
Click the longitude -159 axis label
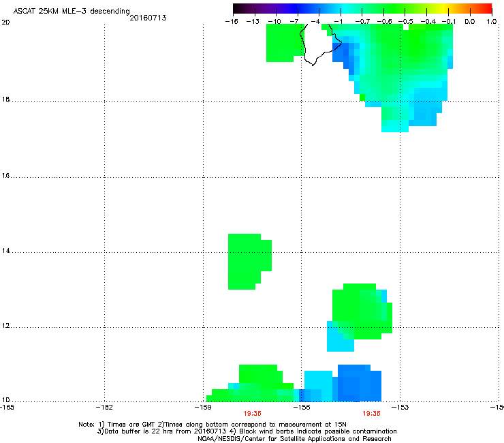click(203, 408)
